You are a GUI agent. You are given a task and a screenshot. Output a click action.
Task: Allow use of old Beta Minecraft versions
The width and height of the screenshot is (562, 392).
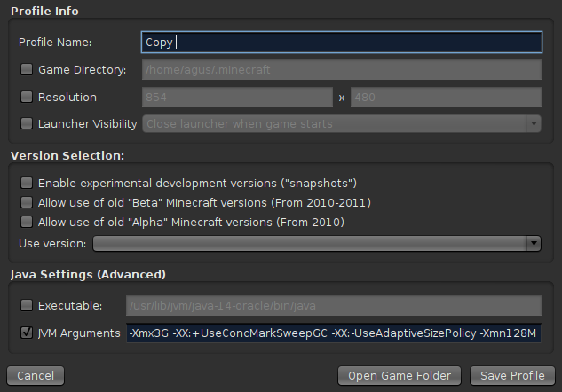(27, 202)
